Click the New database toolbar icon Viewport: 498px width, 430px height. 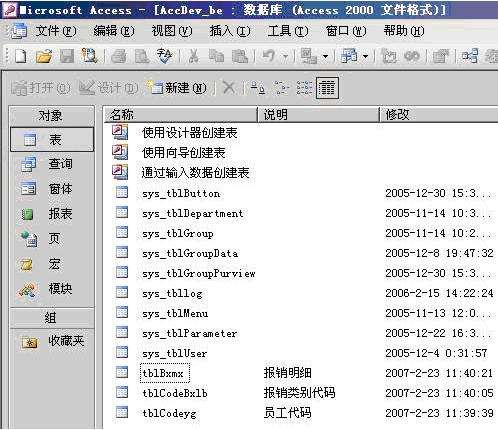pos(21,56)
